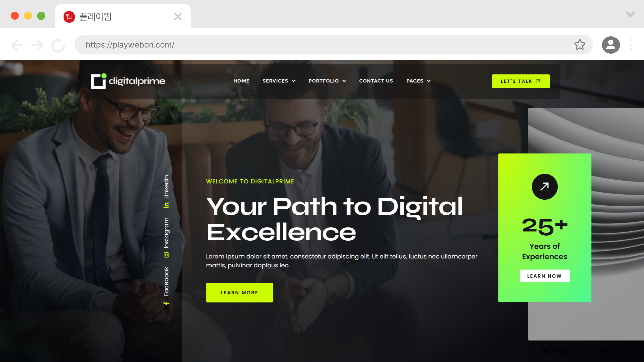This screenshot has width=644, height=362.
Task: Expand the Services dropdown menu
Action: pyautogui.click(x=279, y=81)
